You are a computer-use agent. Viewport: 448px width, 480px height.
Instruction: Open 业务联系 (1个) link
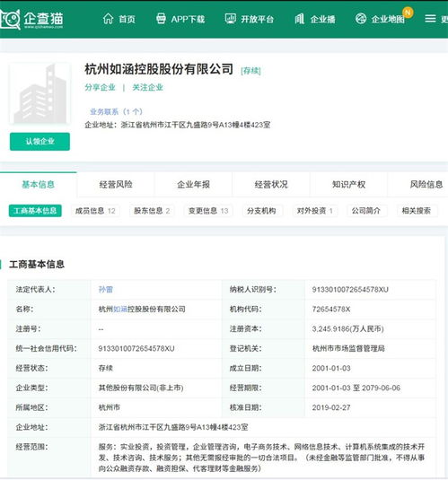click(116, 112)
